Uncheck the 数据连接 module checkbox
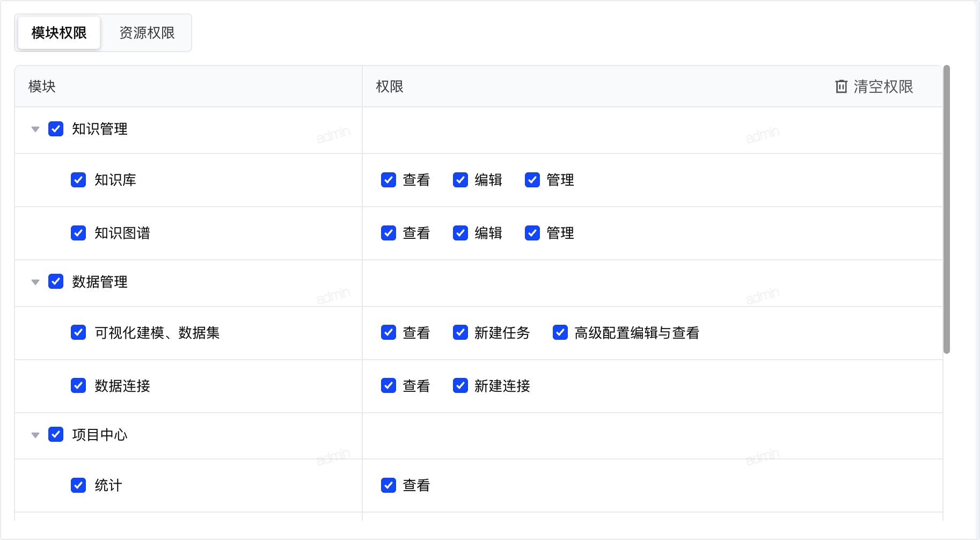980x540 pixels. [78, 385]
